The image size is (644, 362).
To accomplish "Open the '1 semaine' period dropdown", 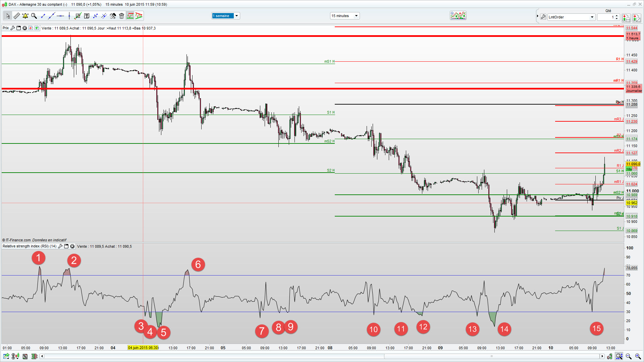I will pyautogui.click(x=236, y=16).
